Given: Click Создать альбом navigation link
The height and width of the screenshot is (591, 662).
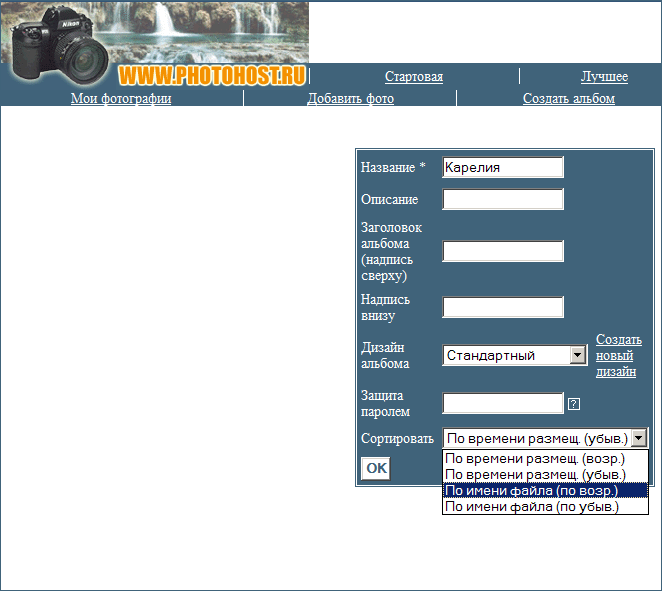Looking at the screenshot, I should (569, 98).
